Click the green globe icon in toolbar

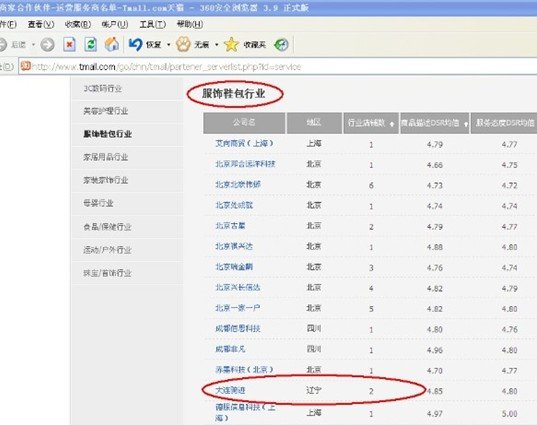[x=281, y=45]
